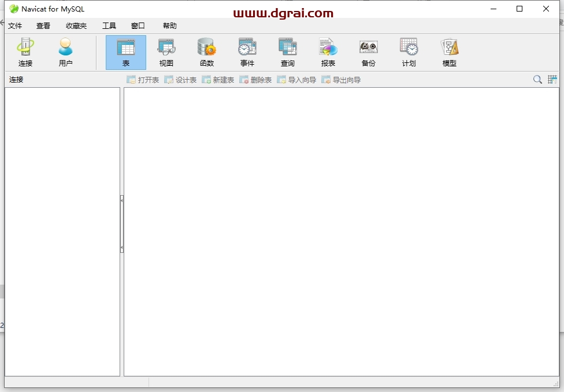Screen dimensions: 564x392
Task: Maximize the Navicat window
Action: pyautogui.click(x=520, y=9)
